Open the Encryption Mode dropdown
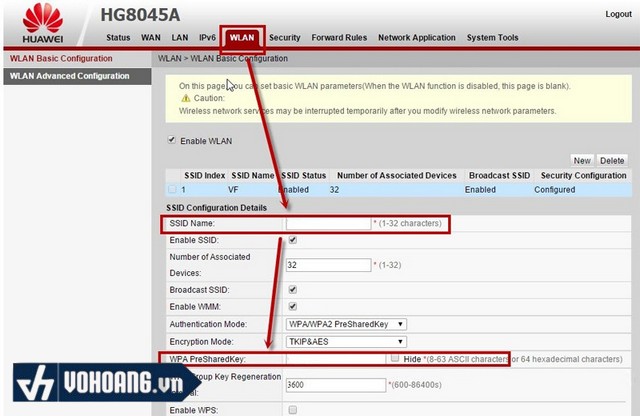 tap(346, 342)
